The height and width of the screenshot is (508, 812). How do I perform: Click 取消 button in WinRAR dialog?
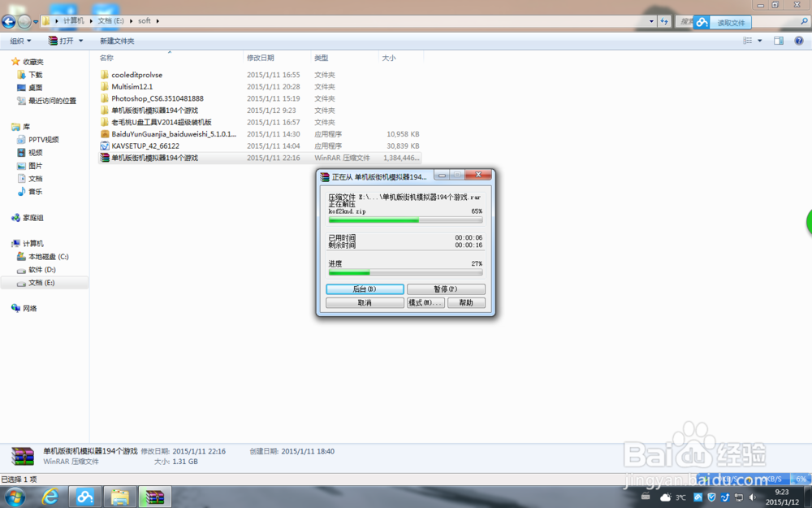click(x=365, y=302)
